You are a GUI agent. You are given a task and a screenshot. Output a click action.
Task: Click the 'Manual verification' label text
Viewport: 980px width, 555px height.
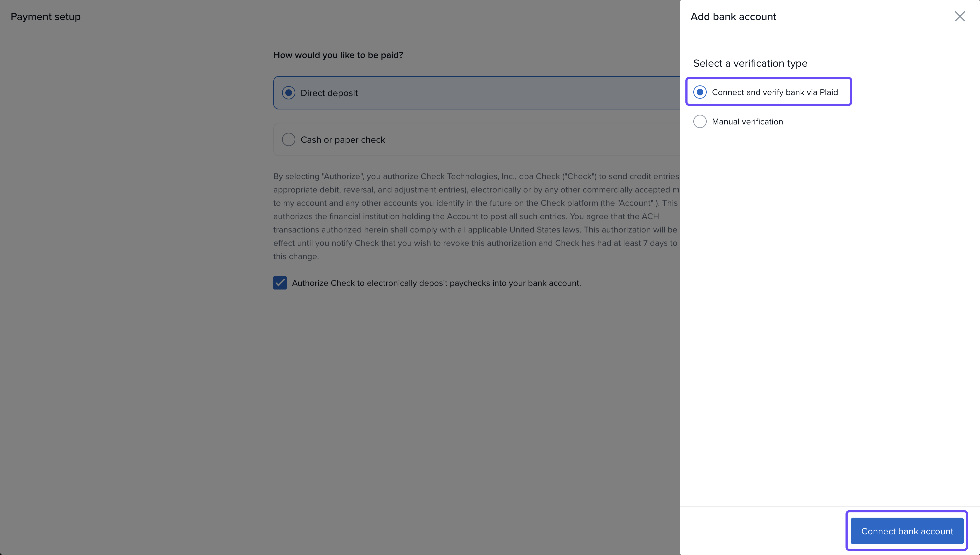[x=747, y=122]
